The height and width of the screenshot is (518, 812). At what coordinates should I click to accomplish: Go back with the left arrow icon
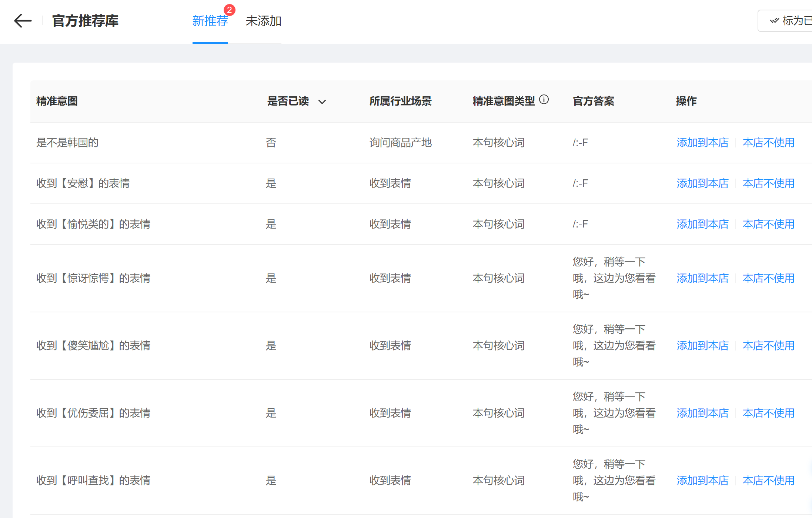point(23,21)
